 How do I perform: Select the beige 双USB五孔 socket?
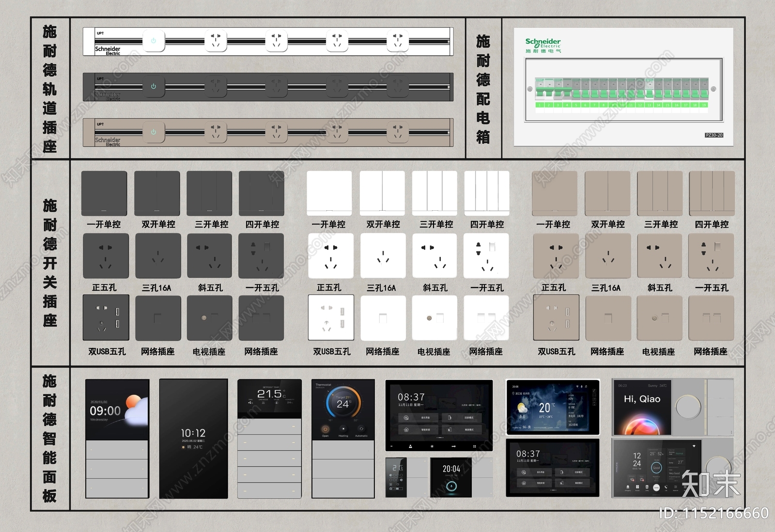[x=556, y=317]
